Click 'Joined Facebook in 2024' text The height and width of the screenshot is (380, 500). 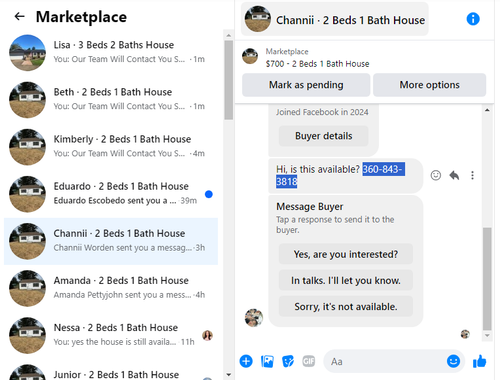click(x=322, y=112)
